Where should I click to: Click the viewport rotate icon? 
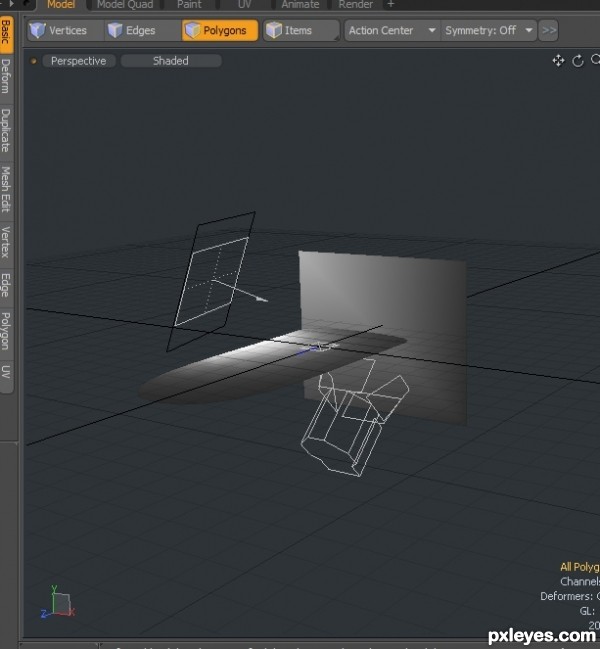pos(578,61)
